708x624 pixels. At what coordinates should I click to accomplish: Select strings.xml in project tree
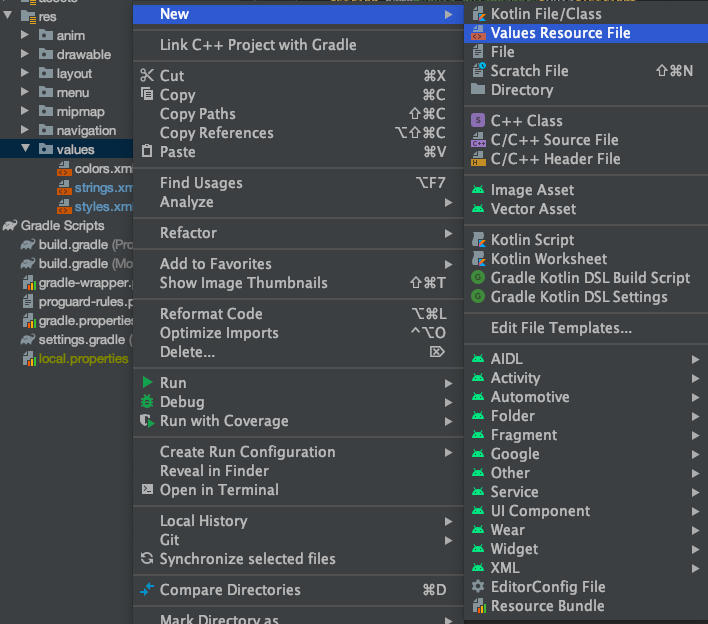pyautogui.click(x=103, y=187)
